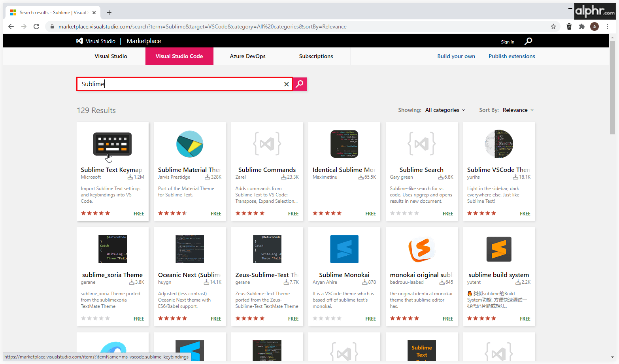Open the Sublime Text Keymap keyboard icon
Screen dimensions: 619x364
coord(112,144)
